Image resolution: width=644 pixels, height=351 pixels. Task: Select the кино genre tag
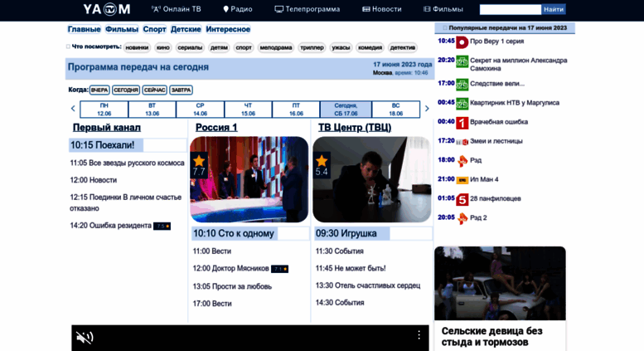coord(163,47)
